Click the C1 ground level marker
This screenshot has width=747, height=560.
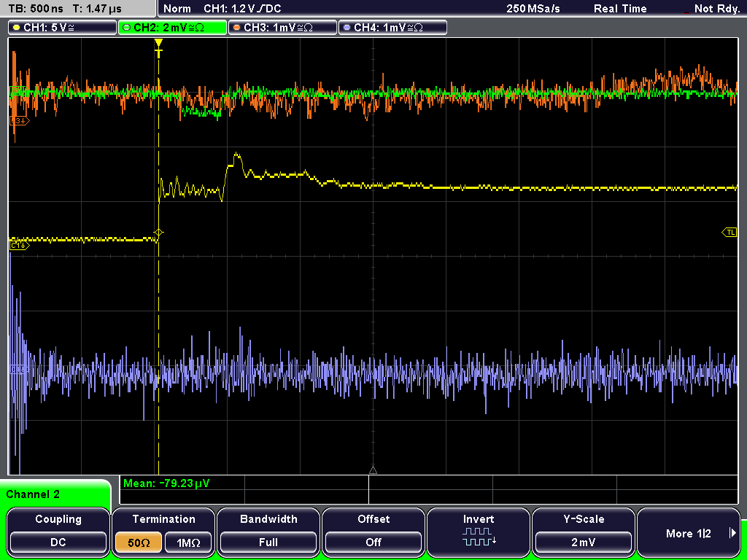[x=19, y=245]
